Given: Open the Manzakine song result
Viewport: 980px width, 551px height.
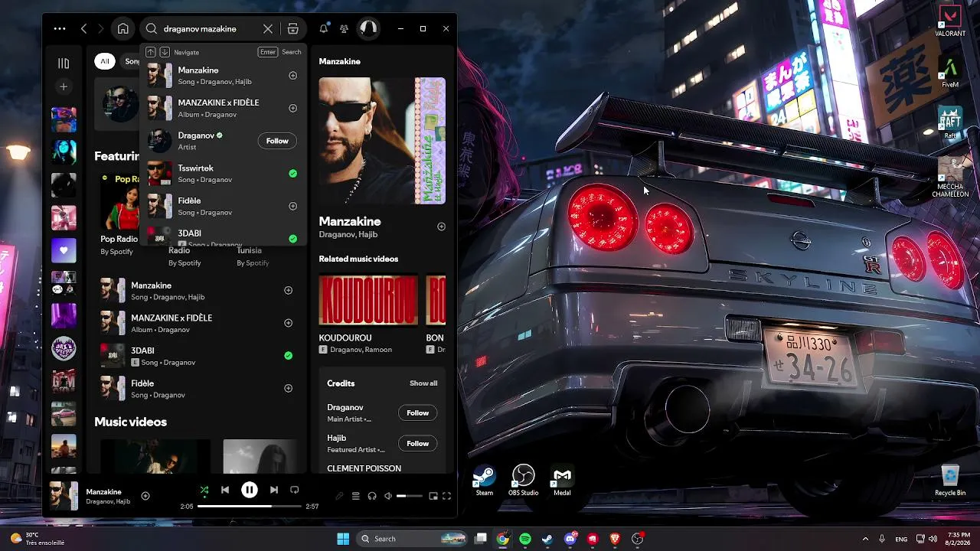Looking at the screenshot, I should pyautogui.click(x=196, y=290).
